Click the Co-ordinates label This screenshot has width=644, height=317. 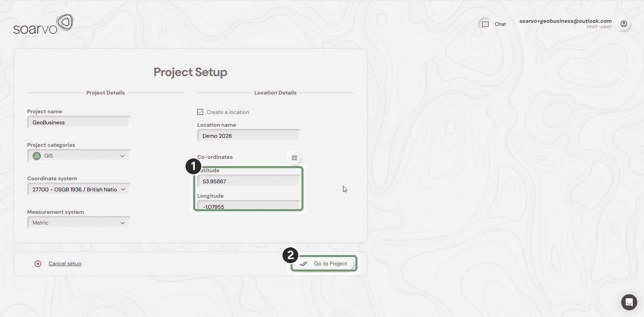215,157
